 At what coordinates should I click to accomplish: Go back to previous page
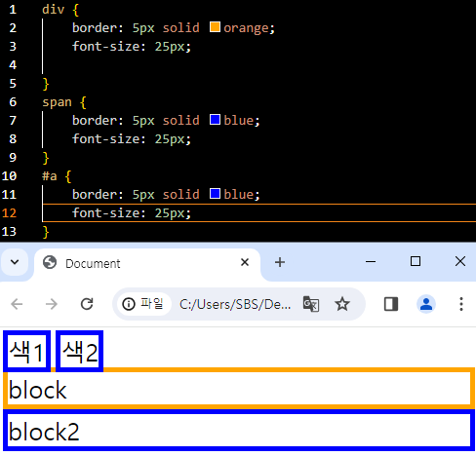point(17,304)
